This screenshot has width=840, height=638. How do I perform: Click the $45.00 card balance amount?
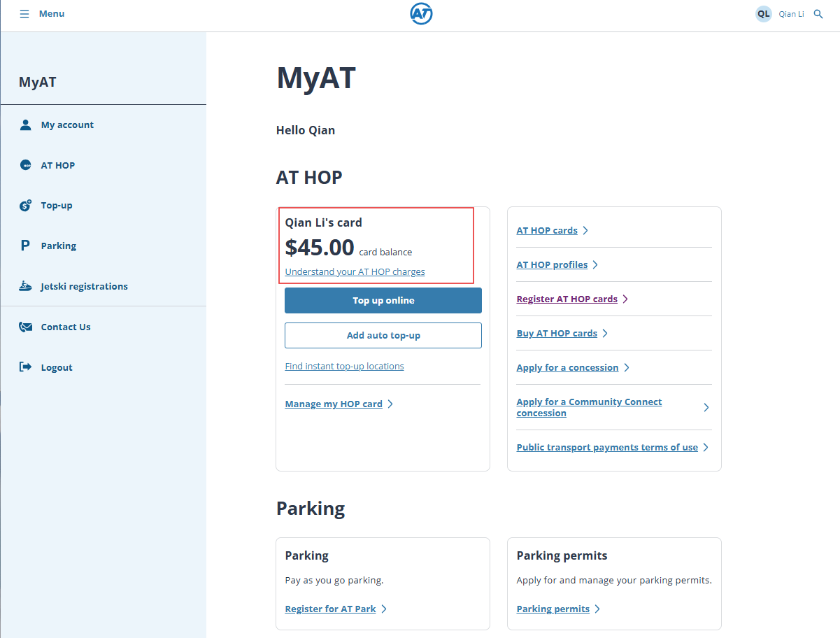click(320, 247)
